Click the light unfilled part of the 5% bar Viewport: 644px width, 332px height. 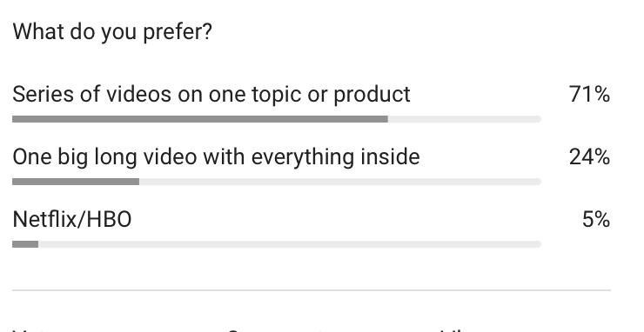coord(290,244)
